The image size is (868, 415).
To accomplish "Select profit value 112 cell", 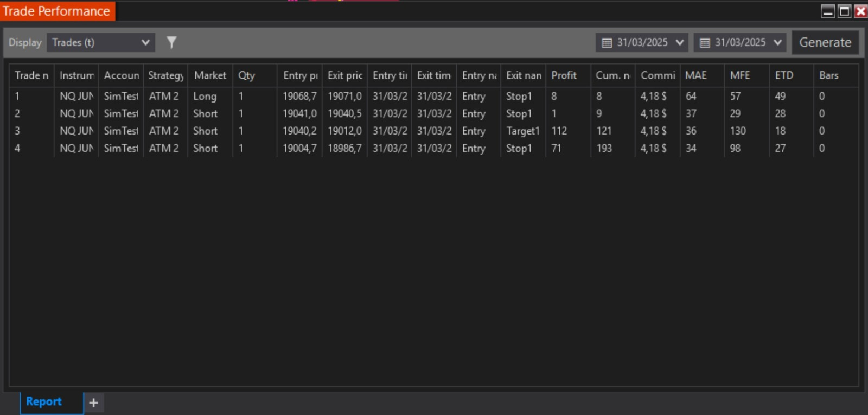I will click(568, 131).
